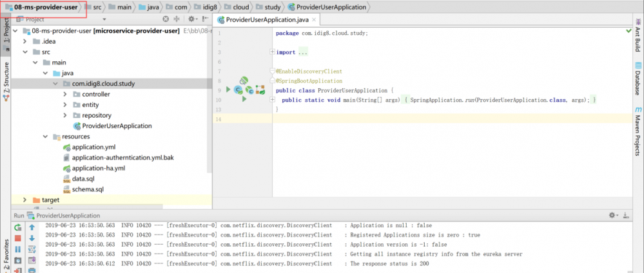The image size is (644, 273).
Task: Stop the running ProviderUserApplication
Action: pyautogui.click(x=17, y=238)
